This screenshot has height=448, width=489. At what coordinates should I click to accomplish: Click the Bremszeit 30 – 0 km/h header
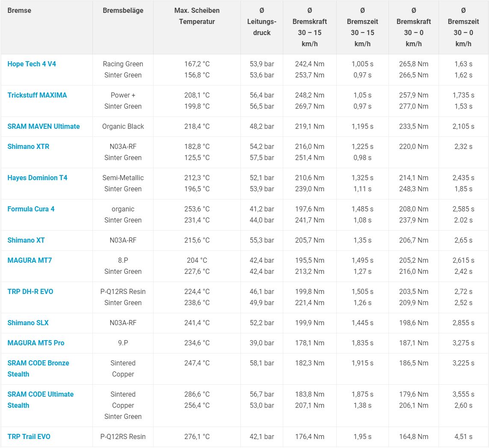(463, 27)
